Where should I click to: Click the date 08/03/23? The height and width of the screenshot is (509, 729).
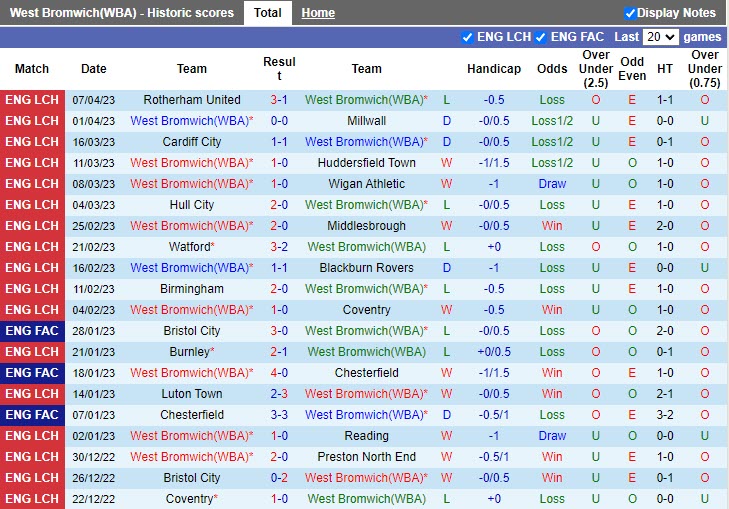click(93, 184)
